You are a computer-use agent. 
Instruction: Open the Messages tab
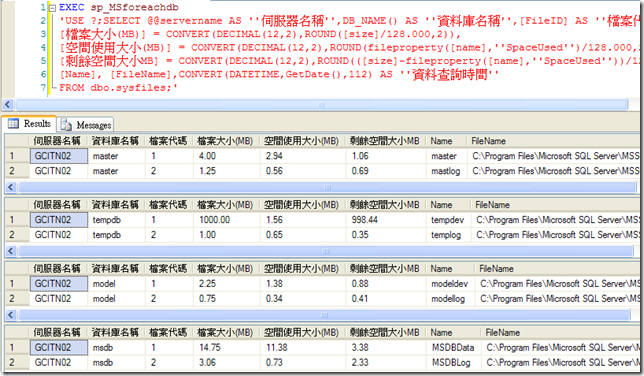click(85, 125)
